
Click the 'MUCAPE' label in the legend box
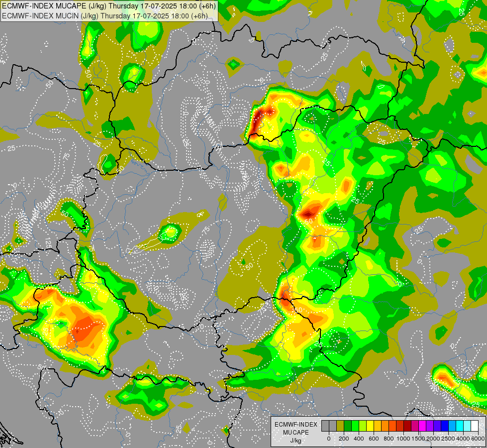point(296,433)
